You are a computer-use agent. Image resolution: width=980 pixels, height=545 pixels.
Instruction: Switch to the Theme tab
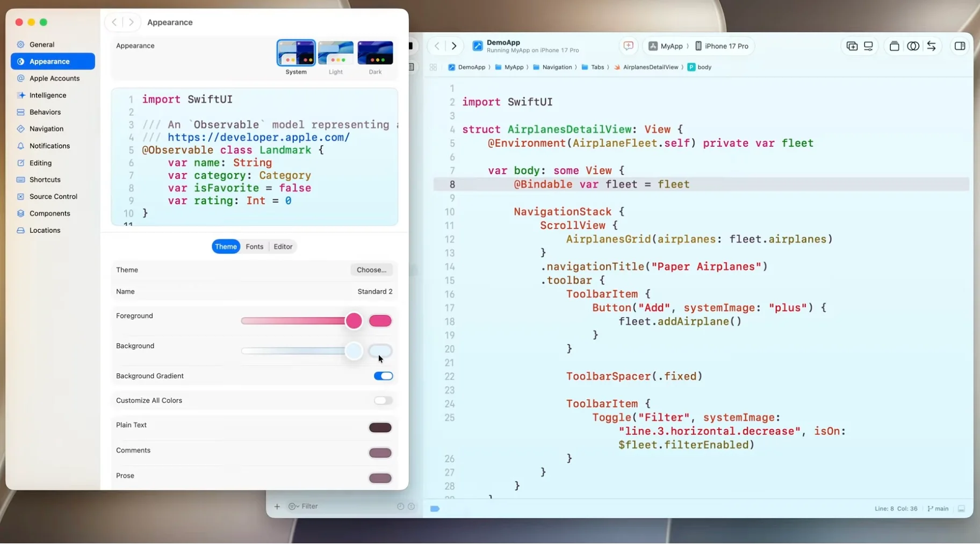[226, 247]
